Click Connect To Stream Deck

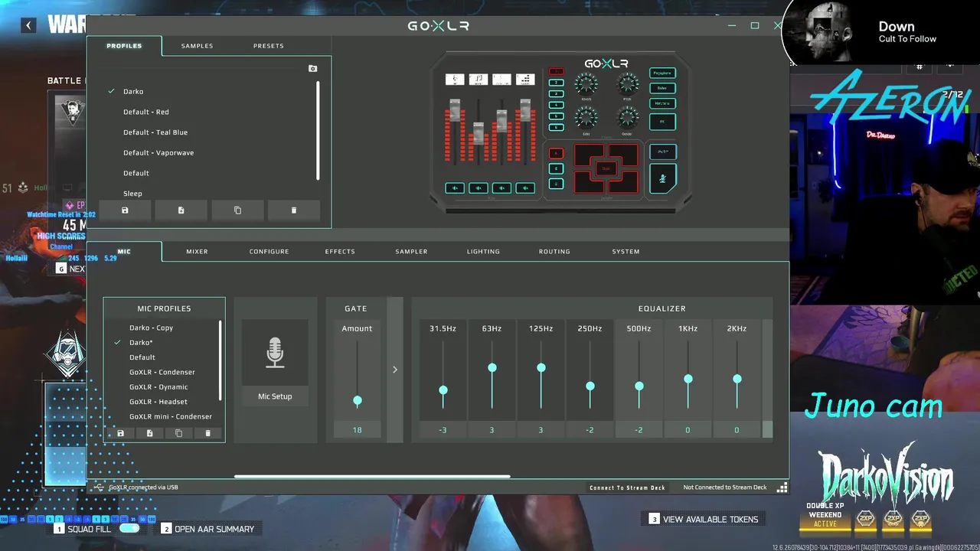(x=627, y=487)
